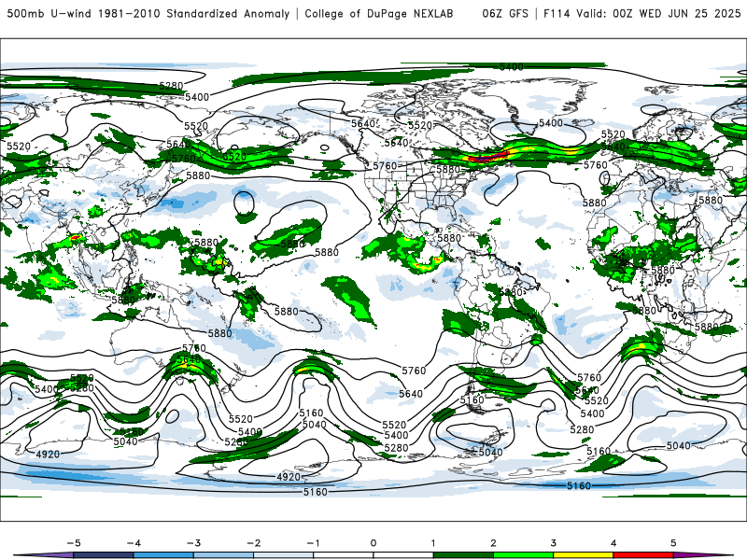
Task: Click the "0" colorbar tick label
Action: click(373, 543)
